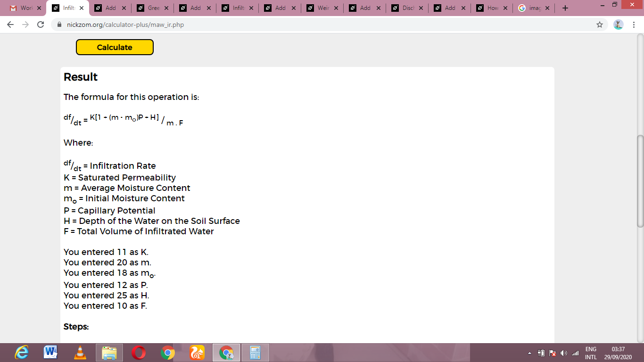This screenshot has width=644, height=362.
Task: Click the profile avatar icon
Action: coord(619,25)
